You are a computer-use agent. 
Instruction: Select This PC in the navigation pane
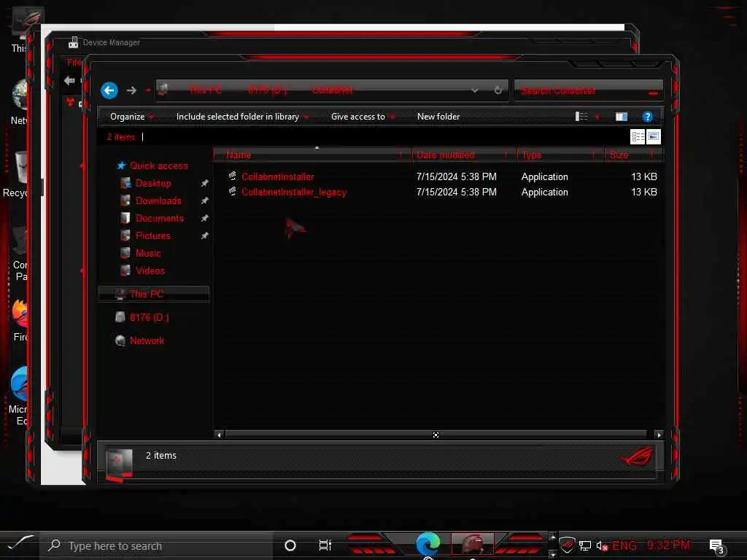click(x=154, y=294)
